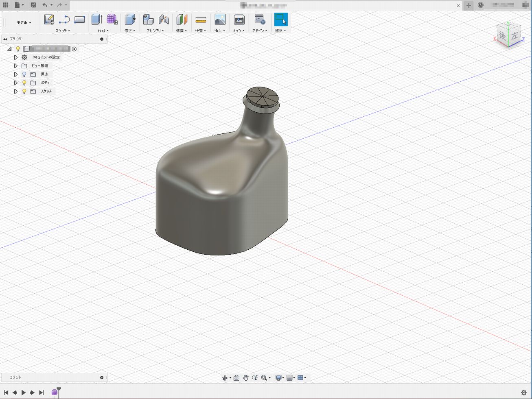Expand the ビュー管理 tree node
532x399 pixels.
[x=15, y=66]
